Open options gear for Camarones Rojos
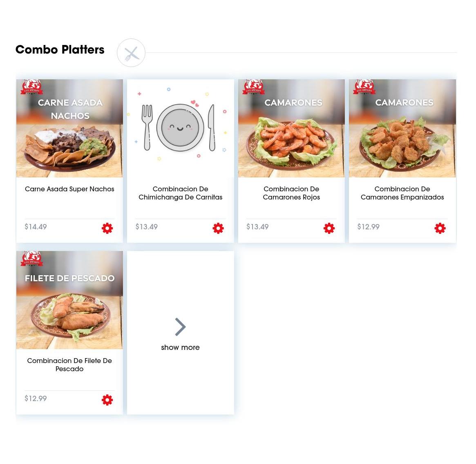The width and height of the screenshot is (476, 464). click(329, 228)
